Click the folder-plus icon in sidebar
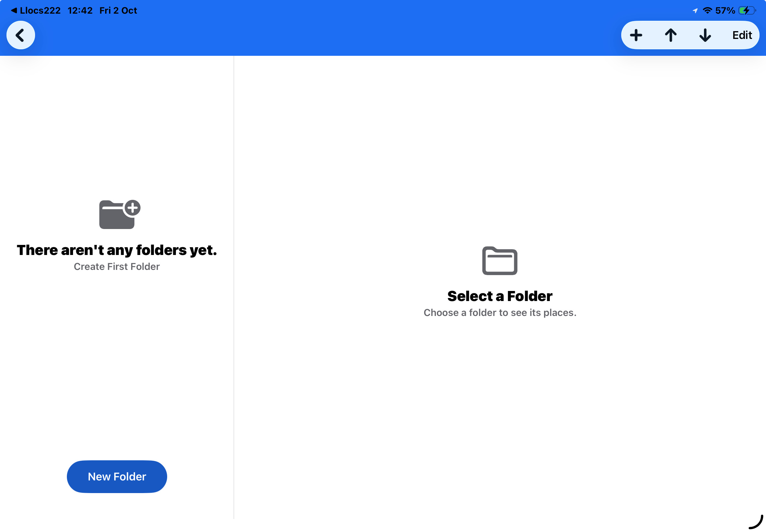Viewport: 766px width, 532px height. coord(120,214)
